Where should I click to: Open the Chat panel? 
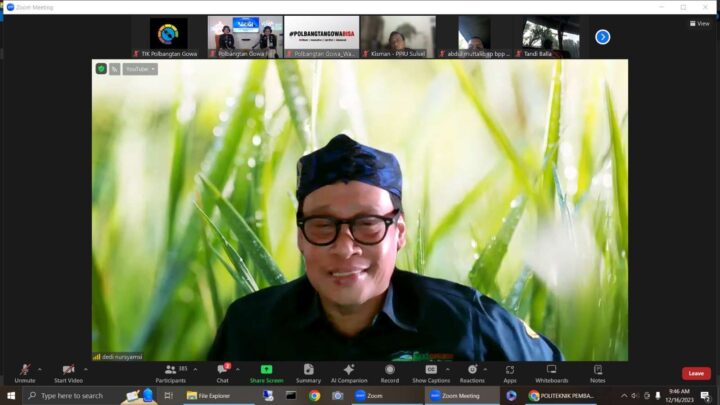point(223,373)
